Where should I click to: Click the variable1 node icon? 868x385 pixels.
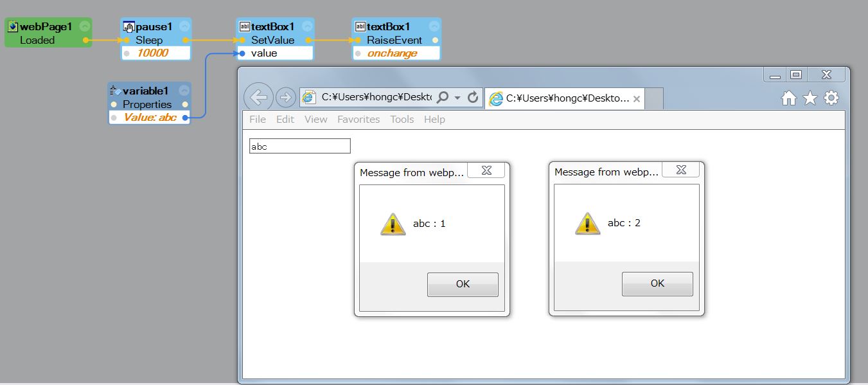(116, 91)
